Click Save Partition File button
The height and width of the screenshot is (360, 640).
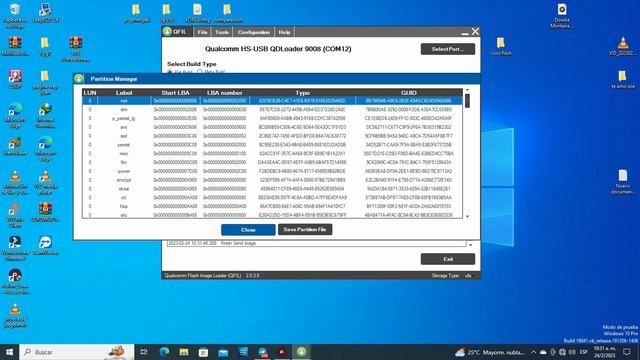click(x=305, y=229)
